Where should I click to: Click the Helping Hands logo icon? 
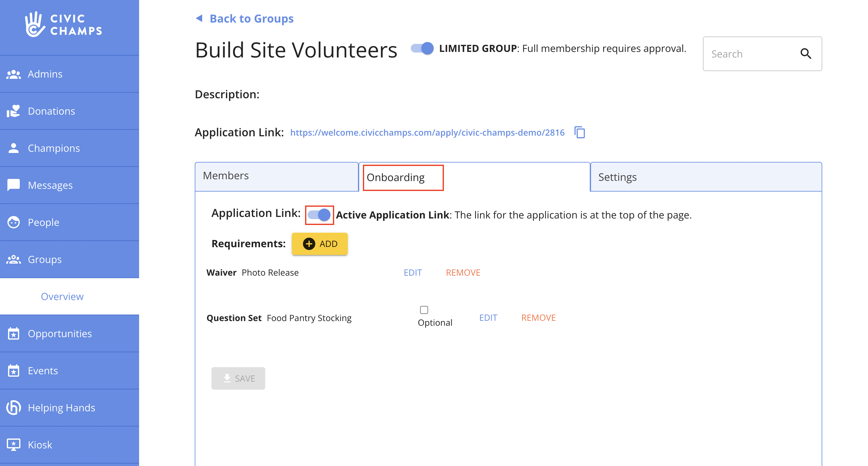[14, 408]
